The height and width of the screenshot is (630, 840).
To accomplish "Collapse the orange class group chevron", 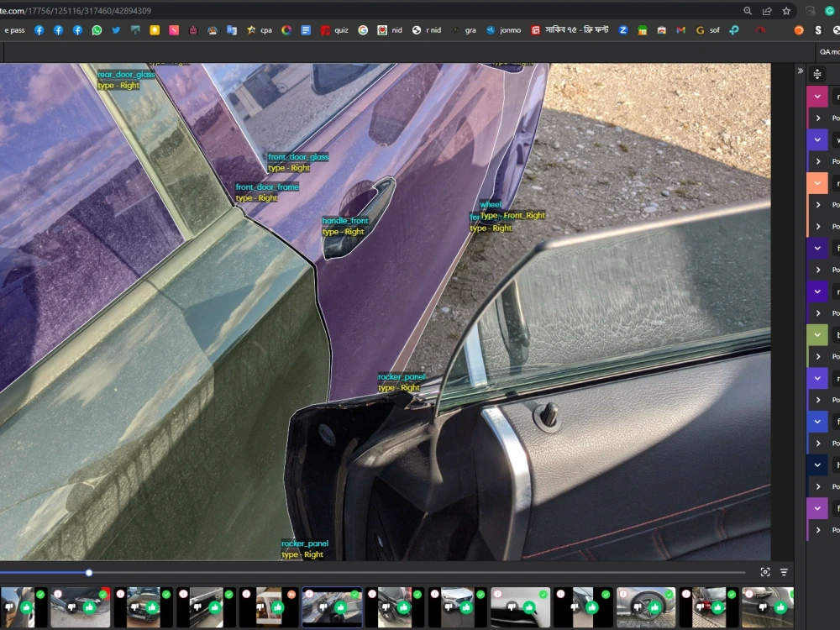I will coord(817,183).
